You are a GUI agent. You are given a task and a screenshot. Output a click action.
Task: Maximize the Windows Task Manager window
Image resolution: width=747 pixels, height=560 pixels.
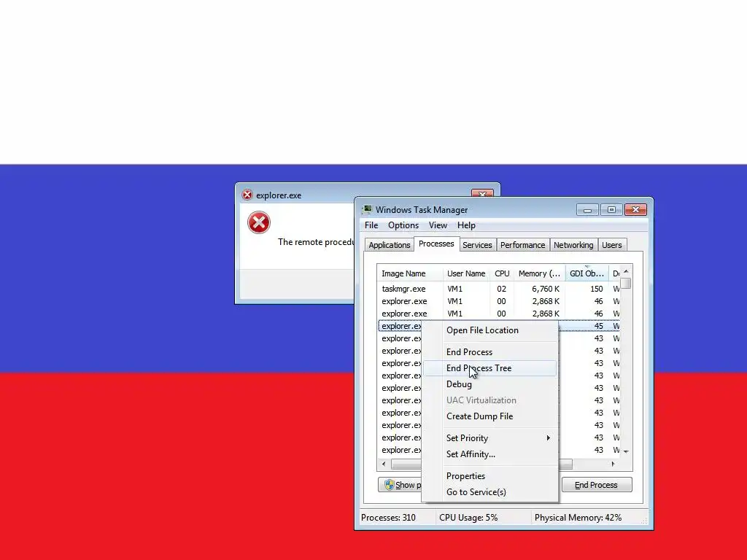611,209
